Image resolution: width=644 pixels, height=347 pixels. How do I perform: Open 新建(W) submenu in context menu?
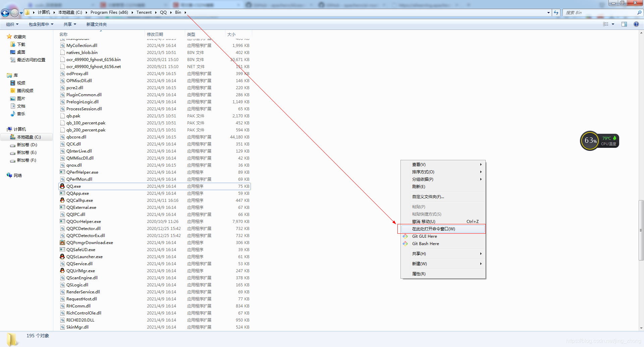[443, 264]
